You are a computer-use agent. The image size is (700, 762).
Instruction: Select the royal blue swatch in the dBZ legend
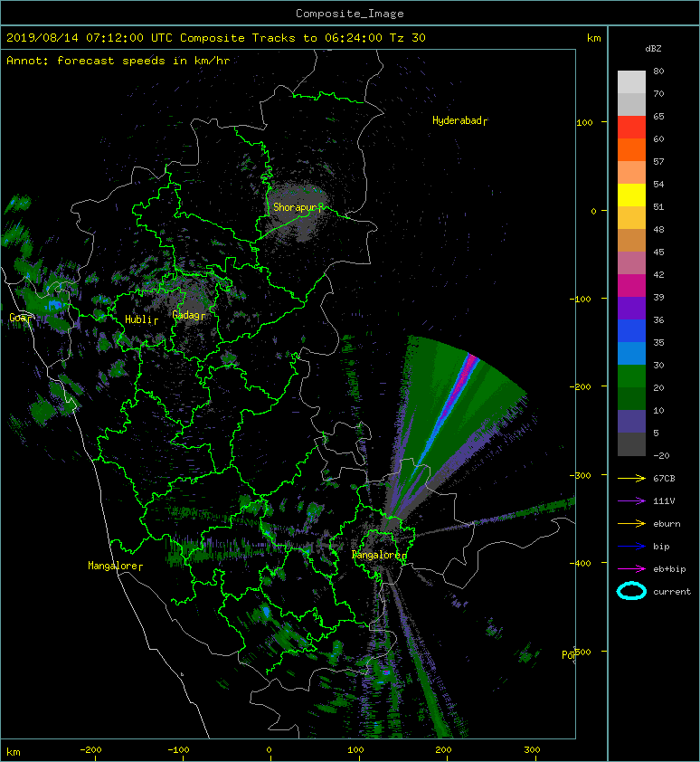click(x=631, y=331)
